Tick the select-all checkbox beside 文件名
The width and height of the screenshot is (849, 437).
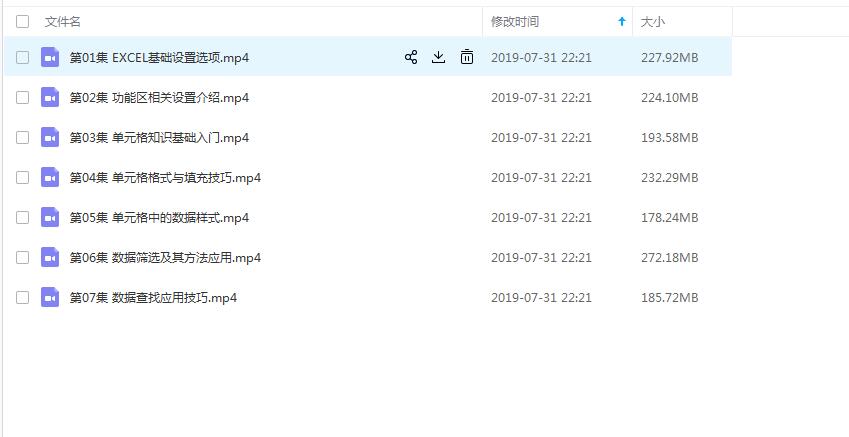click(22, 22)
